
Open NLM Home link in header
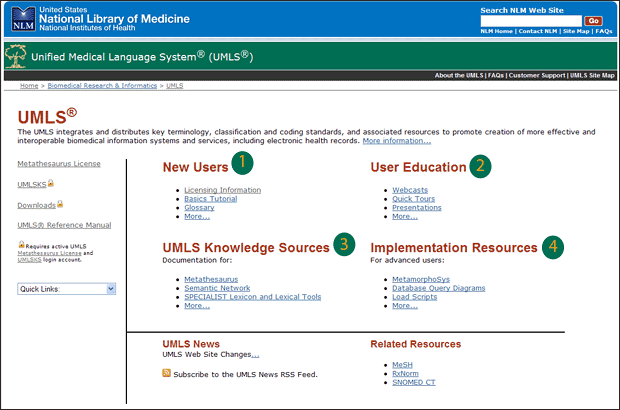pyautogui.click(x=496, y=31)
